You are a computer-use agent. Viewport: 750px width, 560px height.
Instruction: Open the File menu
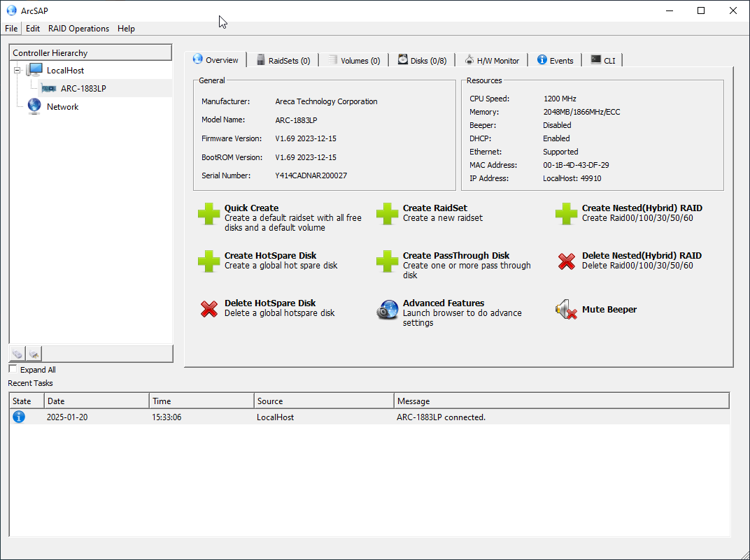[11, 29]
